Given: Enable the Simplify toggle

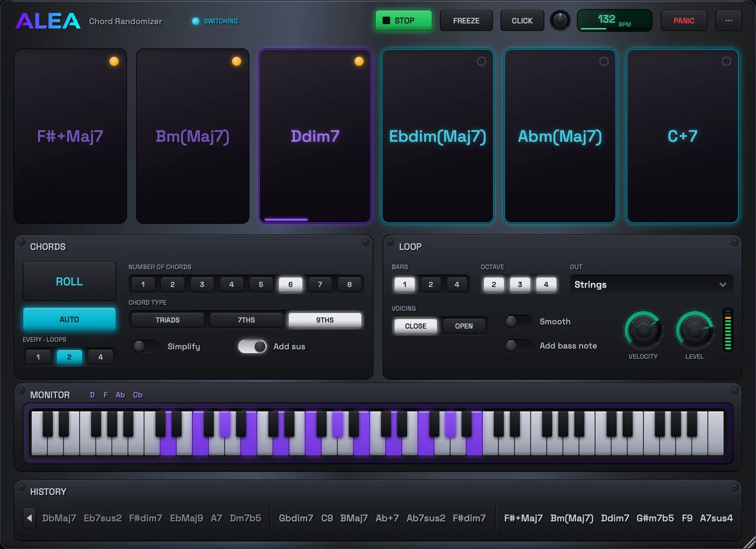Looking at the screenshot, I should tap(146, 346).
